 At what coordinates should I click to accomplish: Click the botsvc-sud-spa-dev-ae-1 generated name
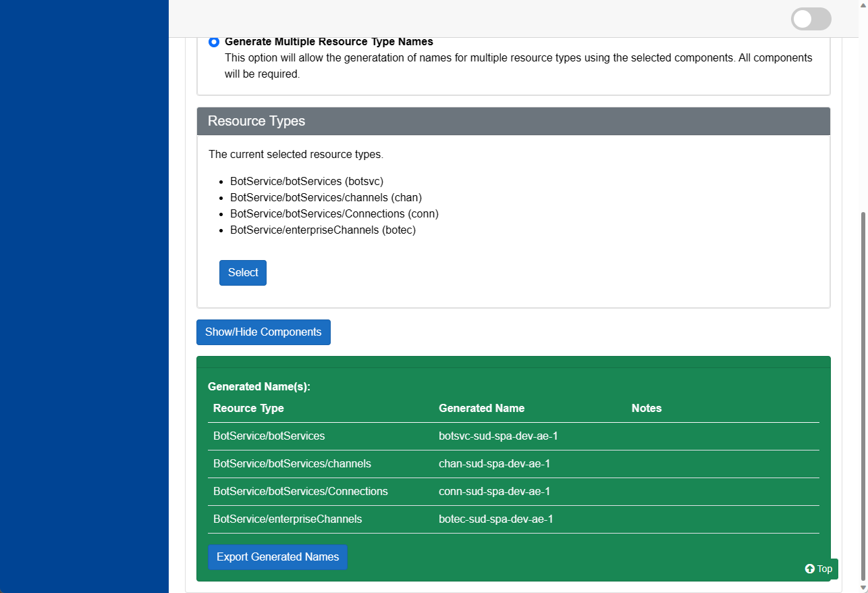click(498, 436)
